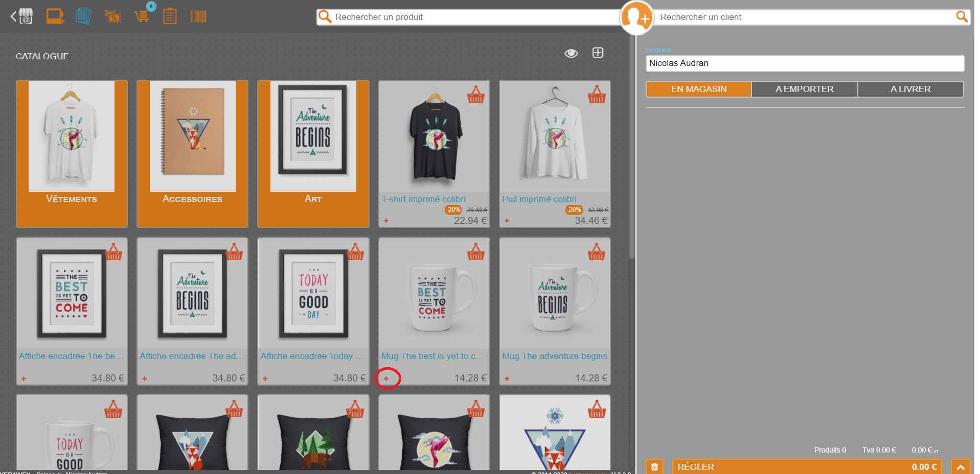The height and width of the screenshot is (474, 980).
Task: Click the 34.46 € Pull price
Action: (x=591, y=220)
